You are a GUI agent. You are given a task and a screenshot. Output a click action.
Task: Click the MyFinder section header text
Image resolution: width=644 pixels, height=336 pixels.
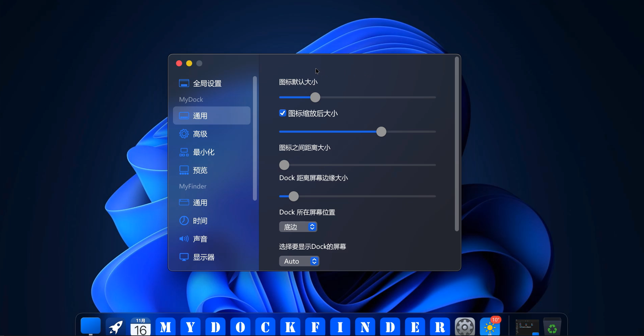coord(193,187)
